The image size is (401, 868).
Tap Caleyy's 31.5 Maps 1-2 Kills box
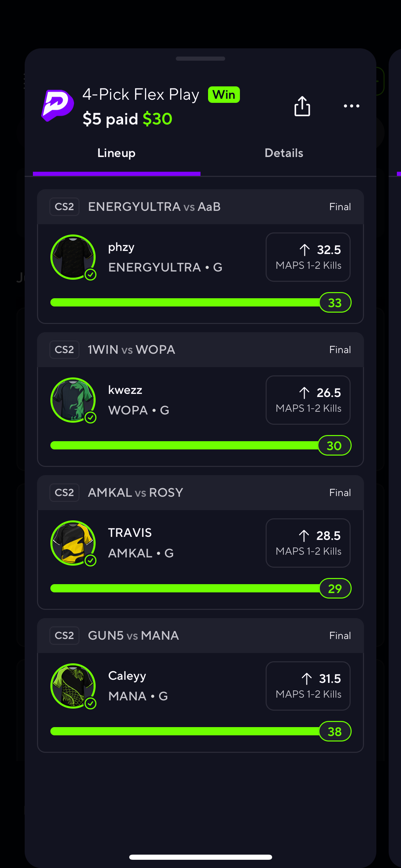(308, 686)
